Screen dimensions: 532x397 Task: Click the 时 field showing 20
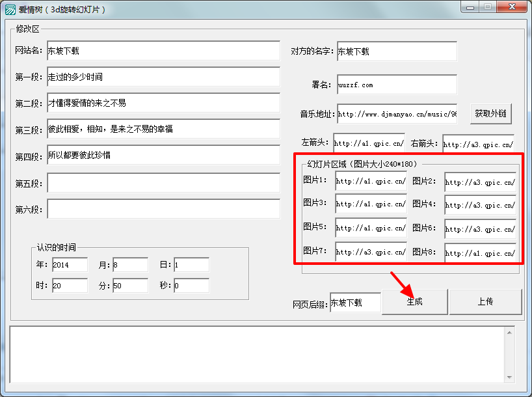[x=70, y=286]
